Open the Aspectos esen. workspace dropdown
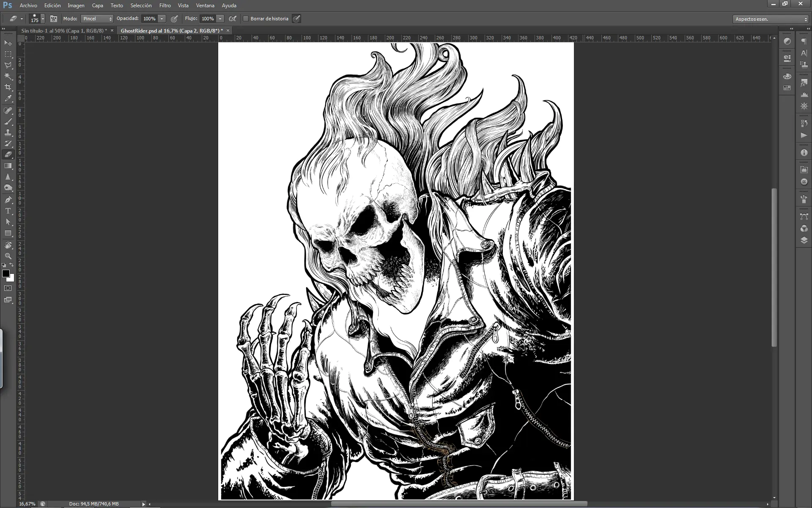Image resolution: width=812 pixels, height=508 pixels. pyautogui.click(x=771, y=19)
